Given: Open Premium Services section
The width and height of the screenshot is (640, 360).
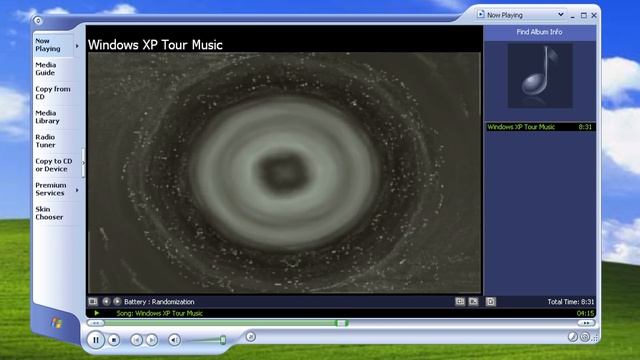Looking at the screenshot, I should pyautogui.click(x=53, y=189).
